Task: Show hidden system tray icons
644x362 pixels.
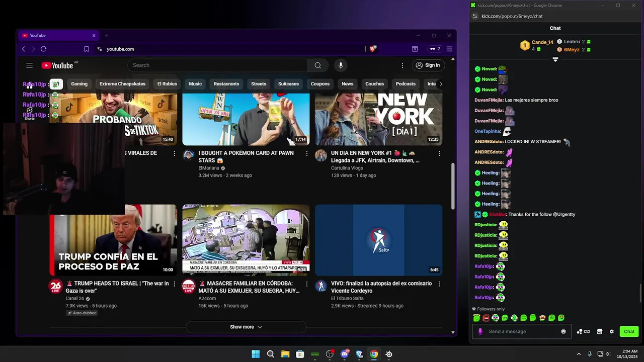Action: (579, 354)
